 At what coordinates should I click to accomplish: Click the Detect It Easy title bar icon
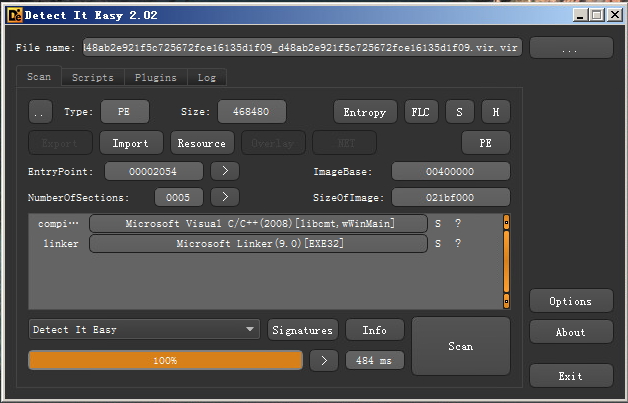click(x=15, y=15)
